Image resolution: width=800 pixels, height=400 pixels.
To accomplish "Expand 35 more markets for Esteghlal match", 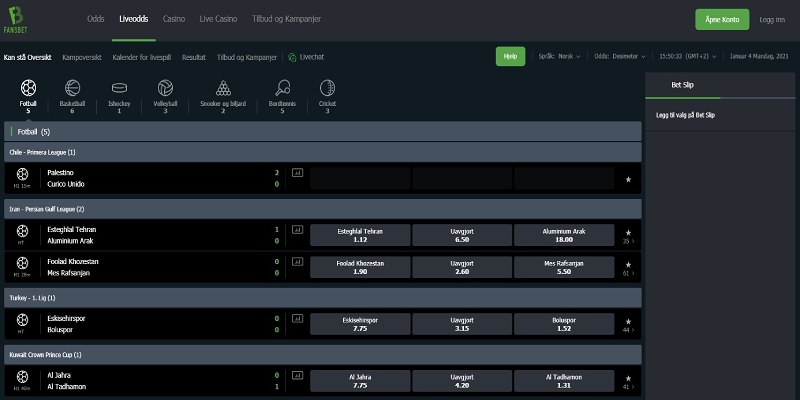I will click(x=629, y=241).
